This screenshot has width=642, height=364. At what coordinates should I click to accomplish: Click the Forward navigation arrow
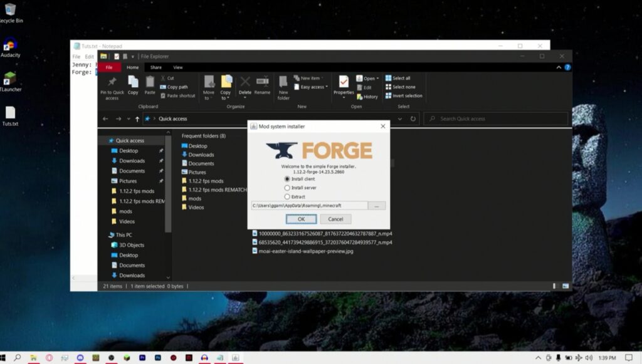tap(118, 119)
